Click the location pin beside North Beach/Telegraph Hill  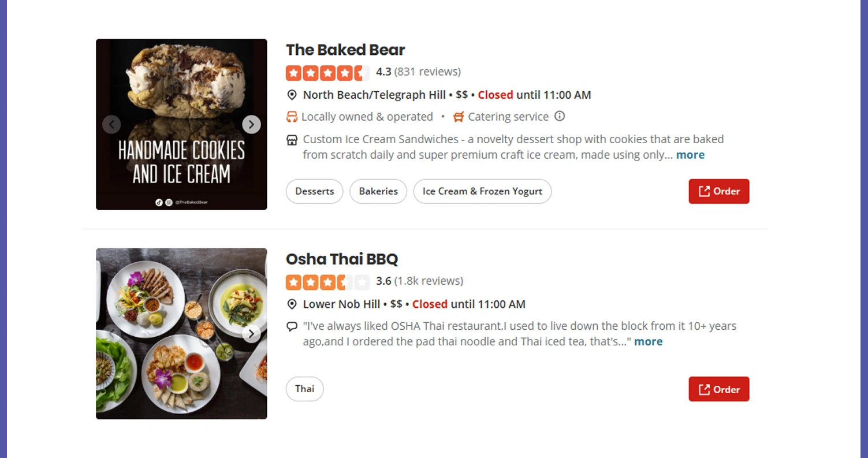pos(292,95)
